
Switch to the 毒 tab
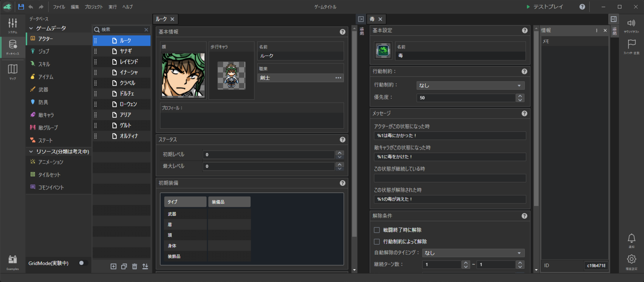pyautogui.click(x=372, y=19)
